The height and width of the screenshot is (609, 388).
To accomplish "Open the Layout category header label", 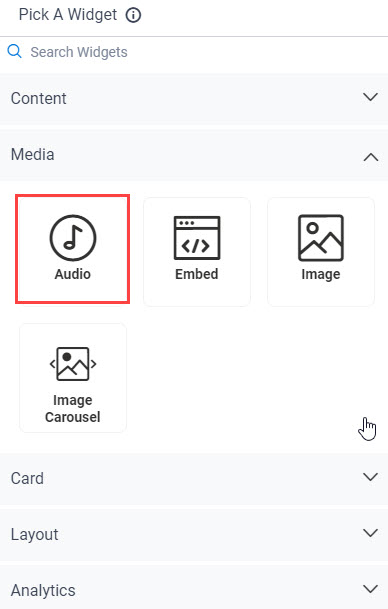I will (35, 535).
